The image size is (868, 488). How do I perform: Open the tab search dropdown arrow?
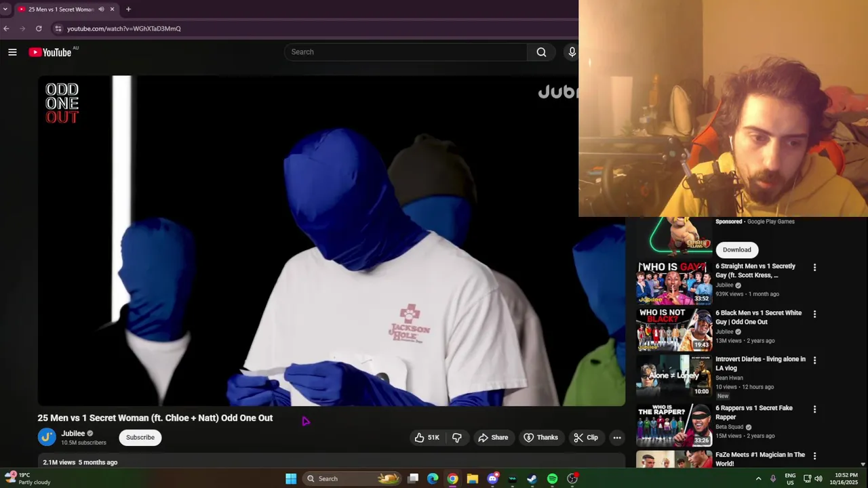click(x=5, y=9)
